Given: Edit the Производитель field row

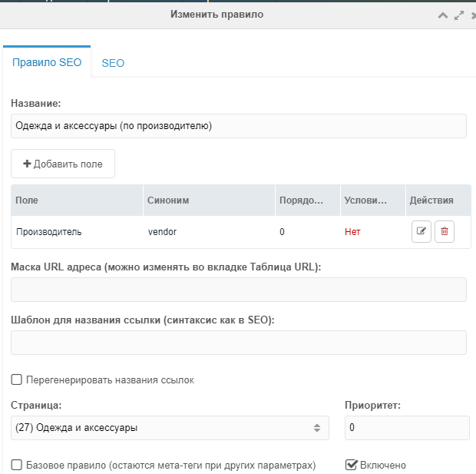Looking at the screenshot, I should click(x=421, y=231).
